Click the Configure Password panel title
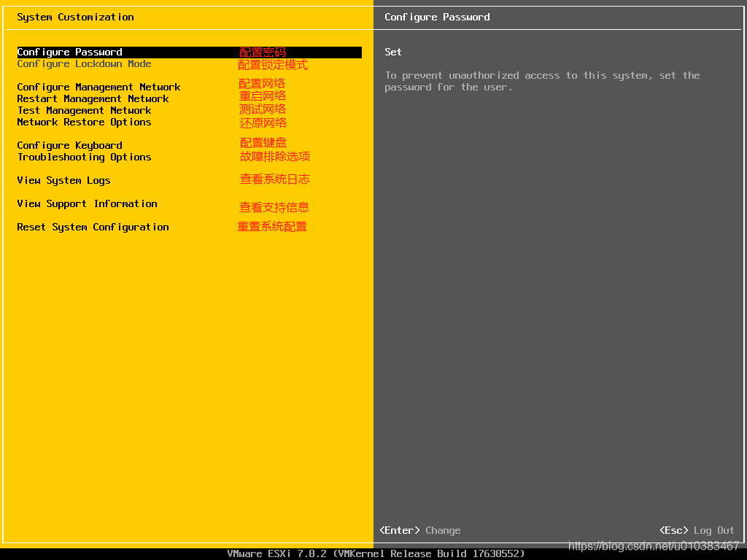The height and width of the screenshot is (560, 747). (438, 17)
